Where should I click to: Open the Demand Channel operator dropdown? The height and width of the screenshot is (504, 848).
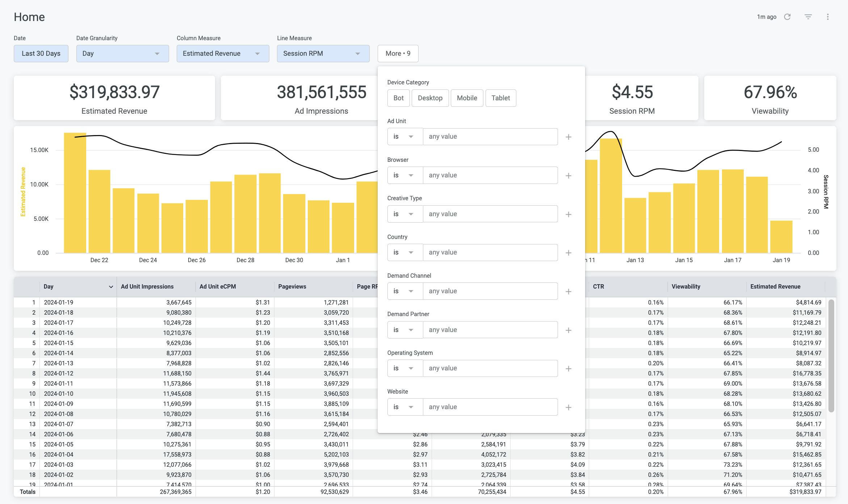click(405, 291)
